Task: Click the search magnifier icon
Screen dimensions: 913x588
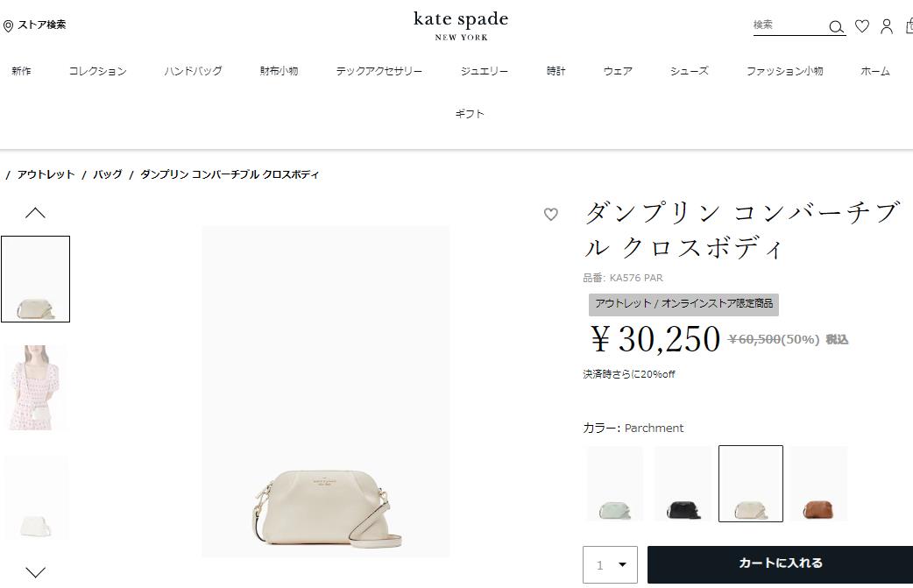Action: point(836,27)
